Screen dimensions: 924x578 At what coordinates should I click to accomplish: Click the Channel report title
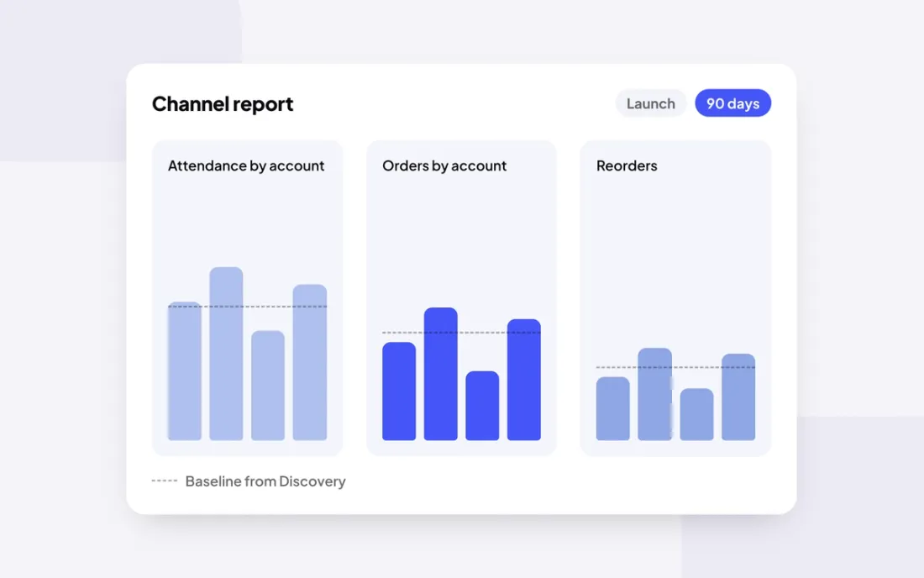[222, 103]
